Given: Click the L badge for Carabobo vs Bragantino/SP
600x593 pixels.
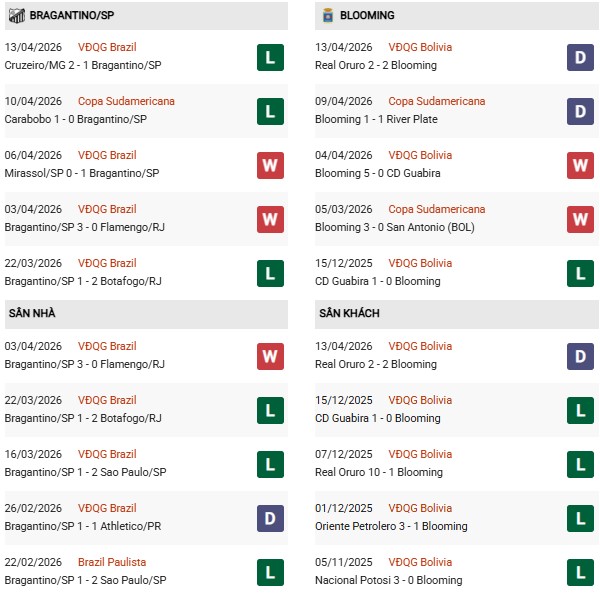Looking at the screenshot, I should point(270,111).
